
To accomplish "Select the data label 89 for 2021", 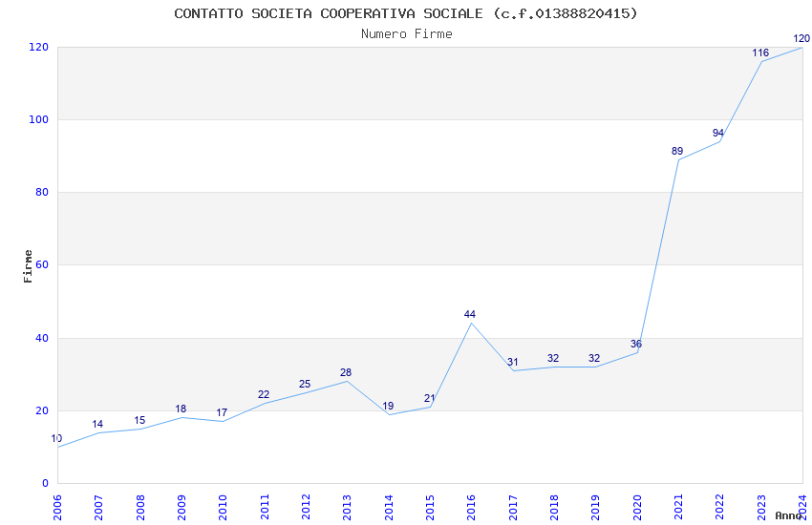I will (677, 151).
